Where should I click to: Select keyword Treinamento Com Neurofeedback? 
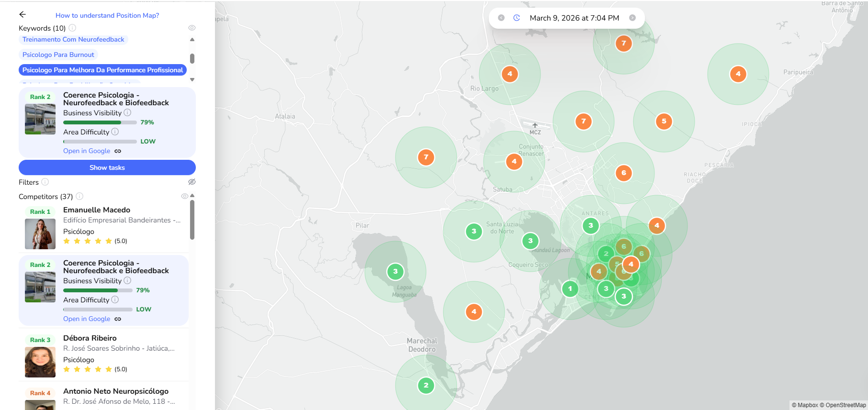point(73,39)
